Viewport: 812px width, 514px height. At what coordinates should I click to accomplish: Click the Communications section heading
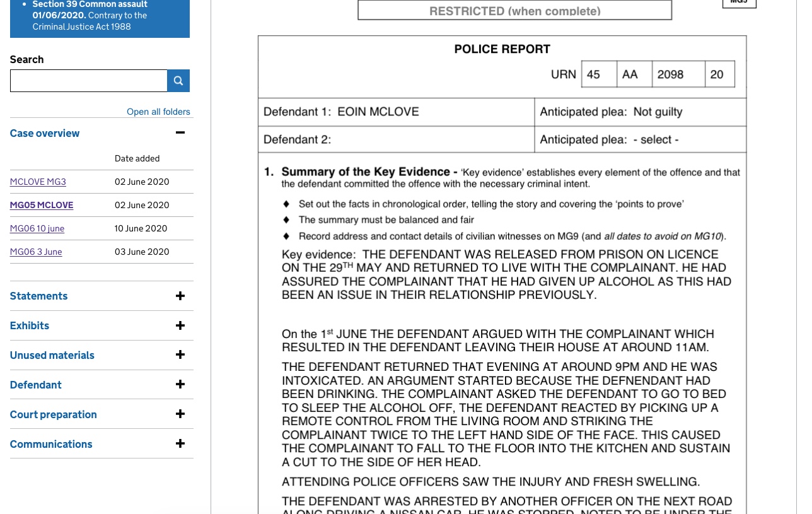click(x=51, y=444)
